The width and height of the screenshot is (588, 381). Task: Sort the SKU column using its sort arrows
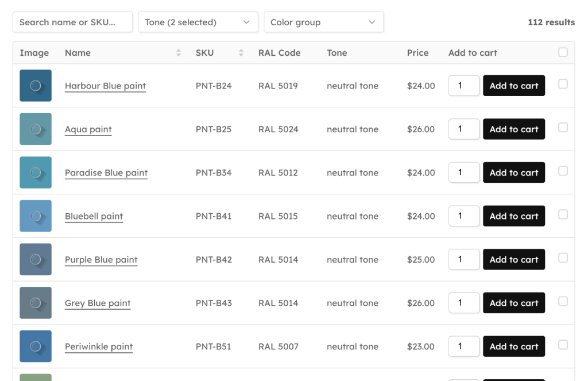[241, 52]
